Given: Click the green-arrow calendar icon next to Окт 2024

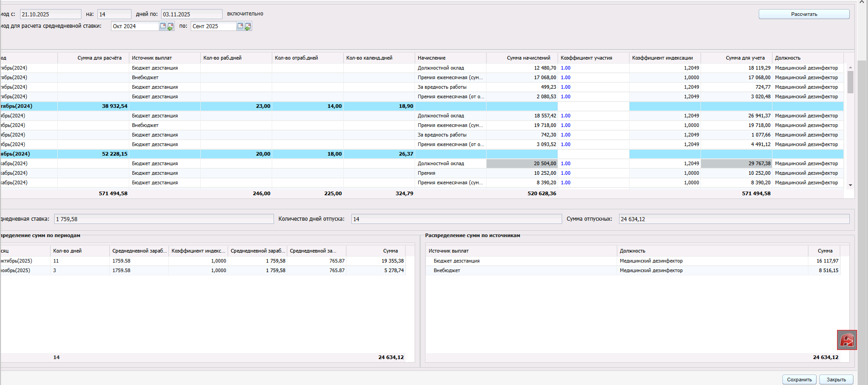Looking at the screenshot, I should tap(171, 26).
